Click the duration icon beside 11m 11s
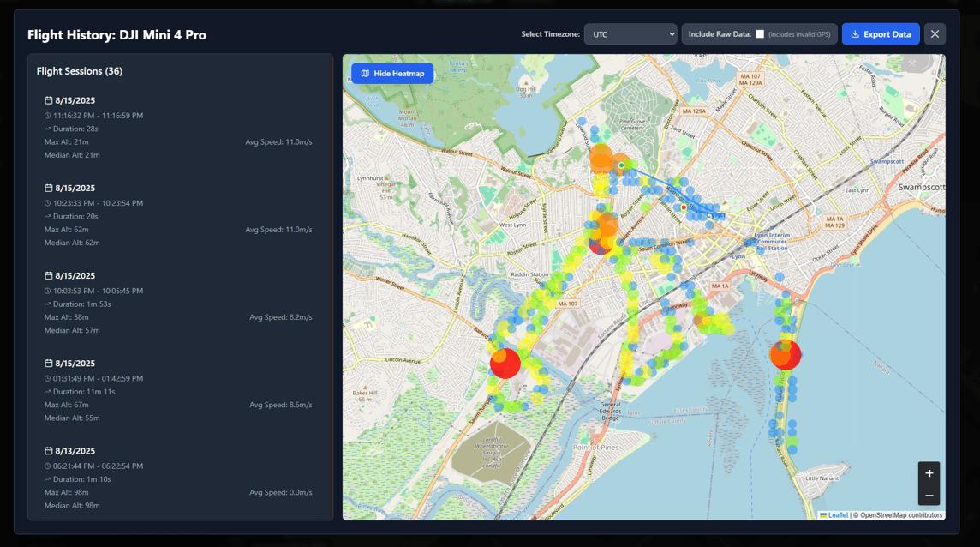 (48, 392)
